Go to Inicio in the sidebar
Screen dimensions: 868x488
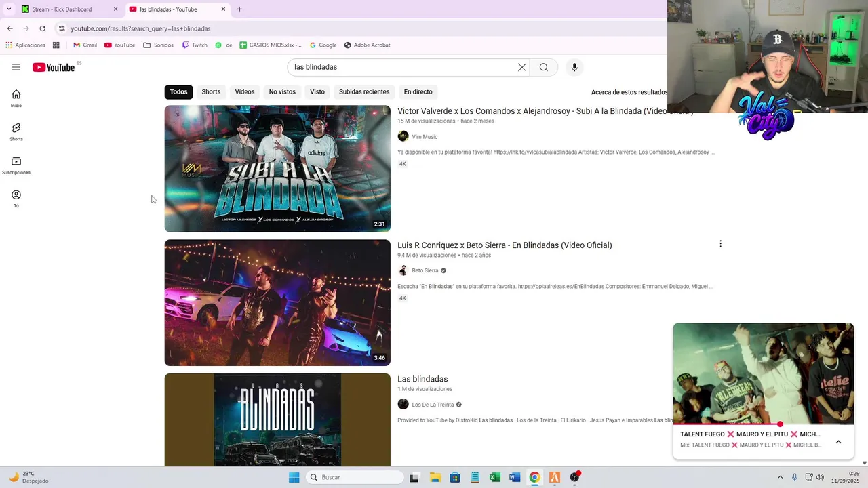(16, 98)
